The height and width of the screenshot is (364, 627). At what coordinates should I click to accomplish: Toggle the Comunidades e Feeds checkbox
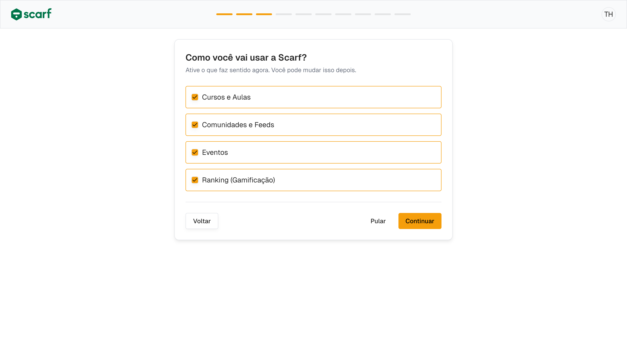(x=195, y=125)
